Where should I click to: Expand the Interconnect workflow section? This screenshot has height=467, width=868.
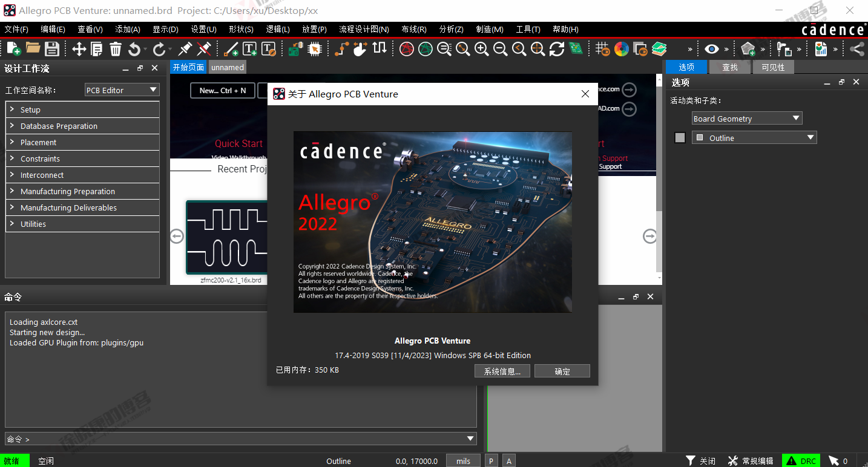point(82,175)
